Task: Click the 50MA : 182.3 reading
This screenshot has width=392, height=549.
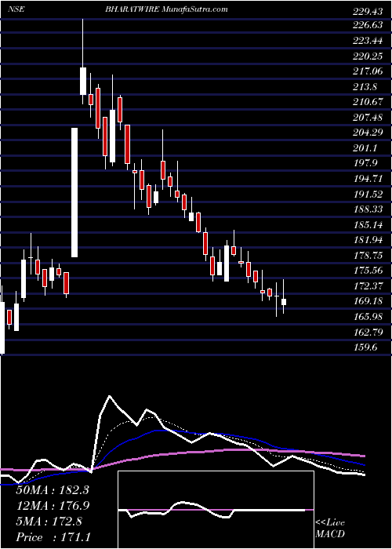Action: 53,490
